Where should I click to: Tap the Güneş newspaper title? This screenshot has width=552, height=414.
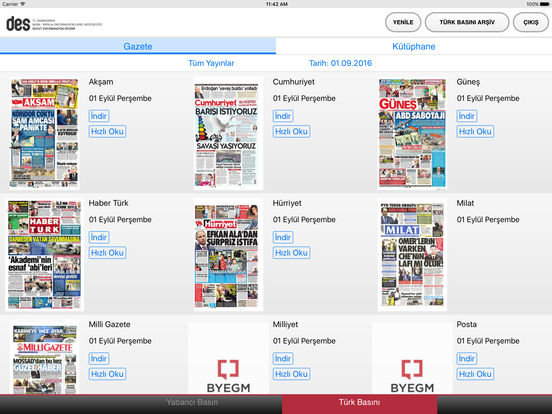pos(468,82)
